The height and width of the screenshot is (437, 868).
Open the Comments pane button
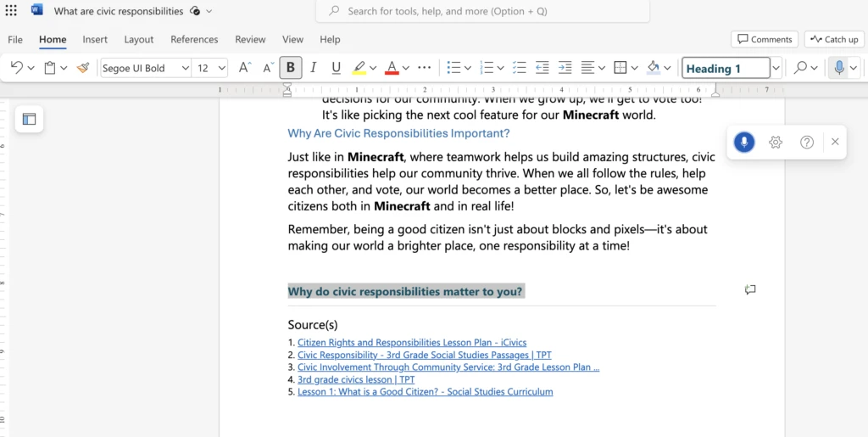(x=765, y=39)
